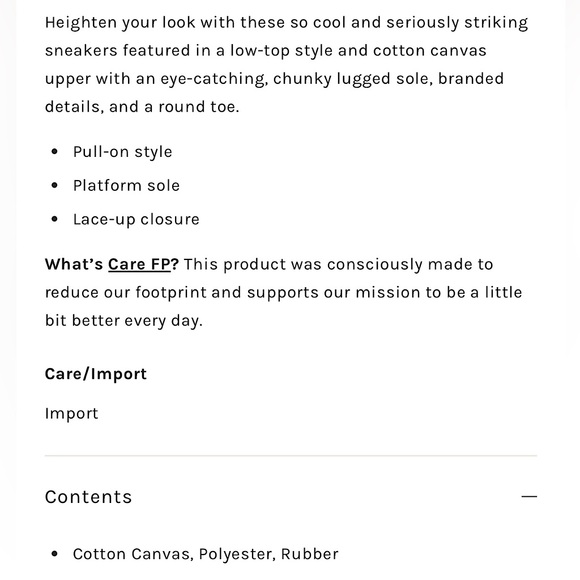
Task: Open the Care FP link
Action: [139, 264]
